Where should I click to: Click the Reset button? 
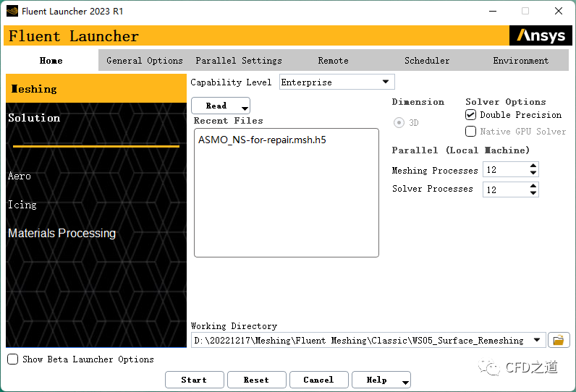point(256,380)
